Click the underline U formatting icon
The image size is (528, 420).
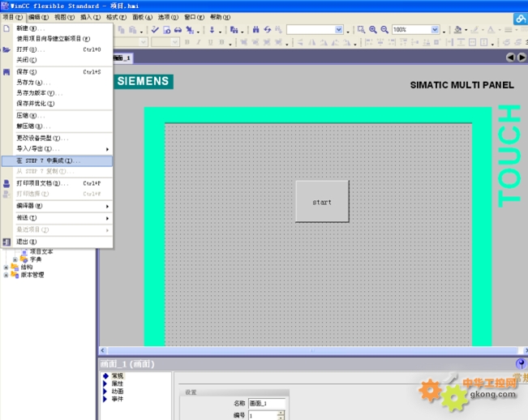pos(210,42)
